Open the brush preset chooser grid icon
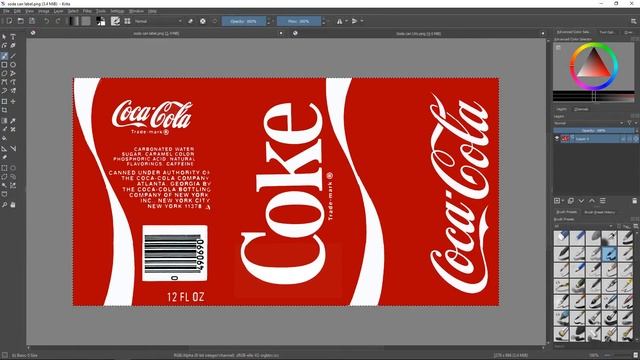Image resolution: width=640 pixels, height=360 pixels. tap(127, 21)
